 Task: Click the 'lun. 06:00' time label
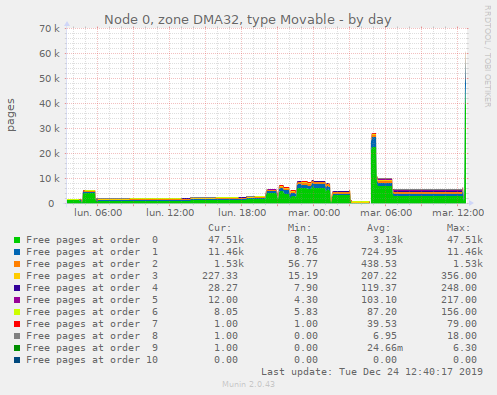[98, 213]
